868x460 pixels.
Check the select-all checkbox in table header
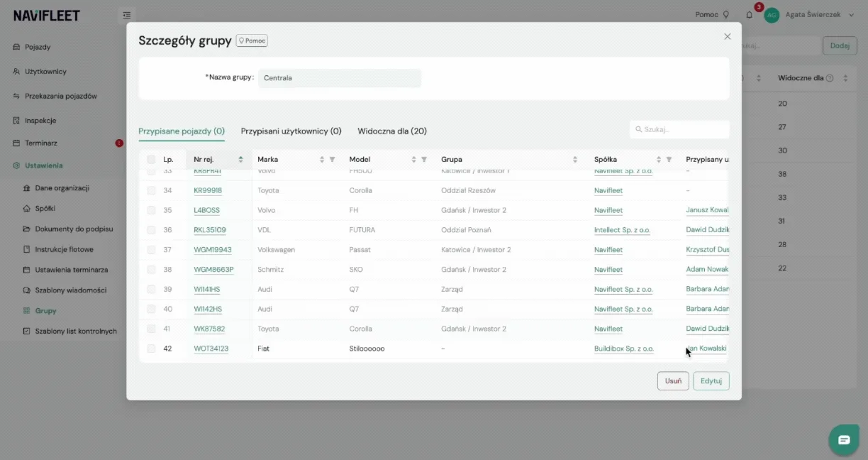point(151,160)
